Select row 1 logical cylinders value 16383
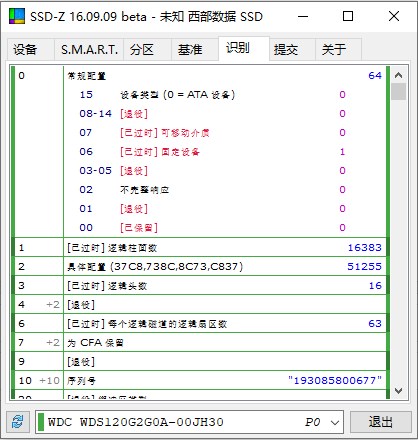The image size is (418, 440). click(365, 247)
